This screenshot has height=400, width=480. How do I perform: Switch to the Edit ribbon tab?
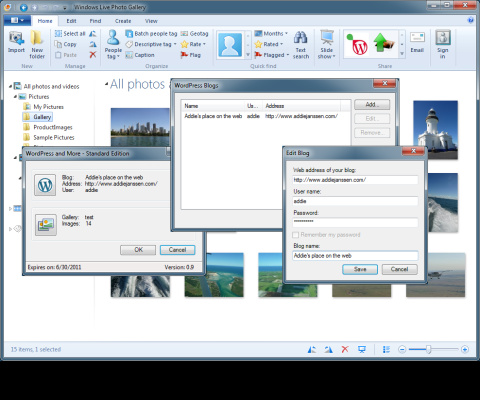[71, 21]
